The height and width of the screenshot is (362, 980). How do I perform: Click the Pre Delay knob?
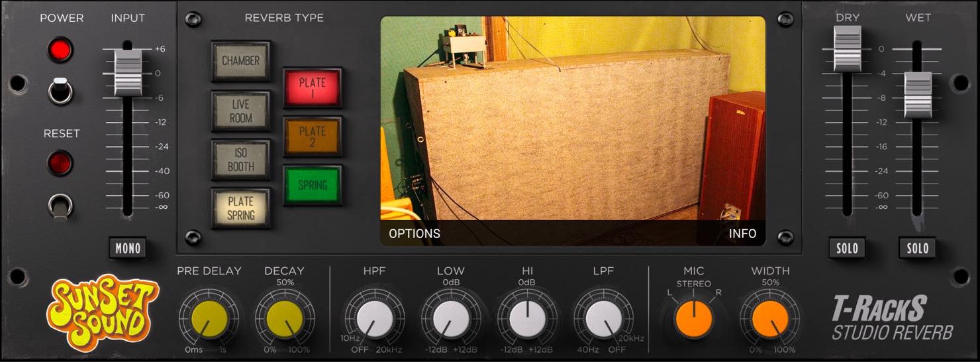pyautogui.click(x=209, y=320)
